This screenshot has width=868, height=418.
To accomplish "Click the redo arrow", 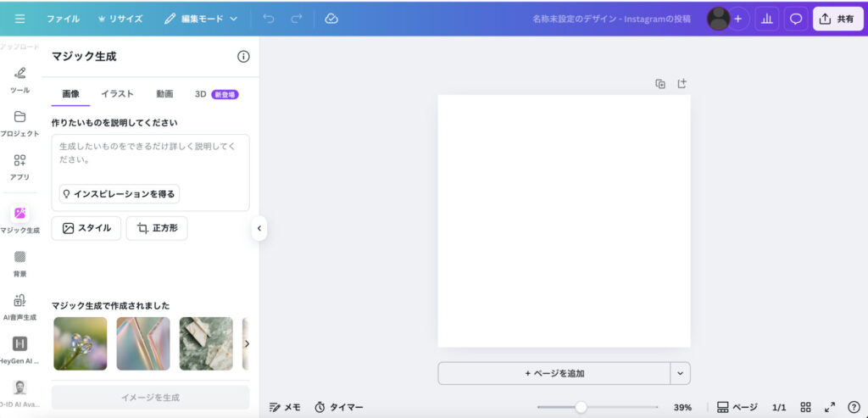I will click(297, 19).
